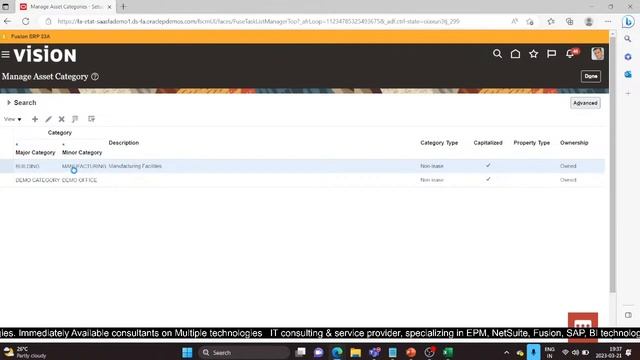Open the View dropdown menu
Screen dimensions: 640x360
click(13, 119)
